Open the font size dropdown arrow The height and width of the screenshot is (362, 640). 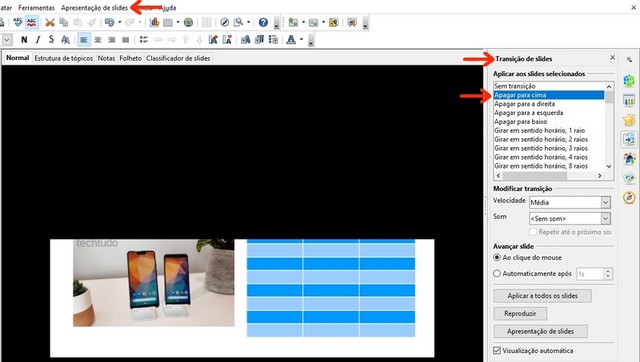(x=7, y=40)
